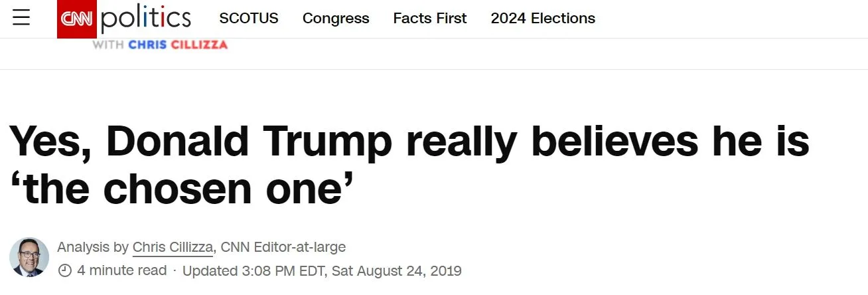Go to the politics section wordmark
Viewport: 868px width, 295px height.
(x=146, y=19)
